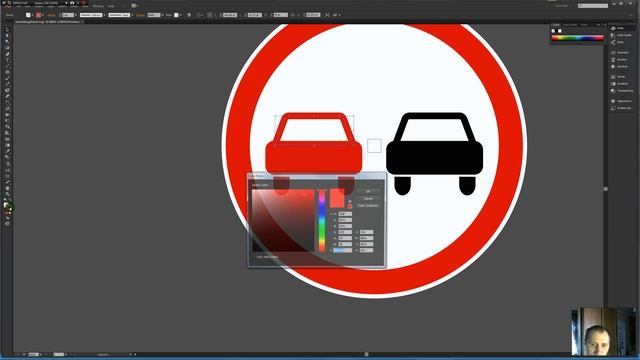
Task: Click the Color panel spectrum bar
Action: pos(578,38)
